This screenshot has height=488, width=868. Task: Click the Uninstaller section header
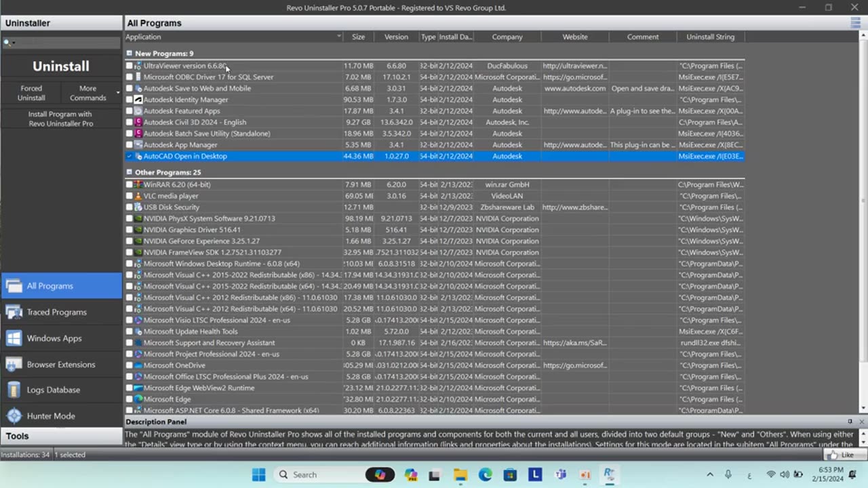click(x=61, y=23)
